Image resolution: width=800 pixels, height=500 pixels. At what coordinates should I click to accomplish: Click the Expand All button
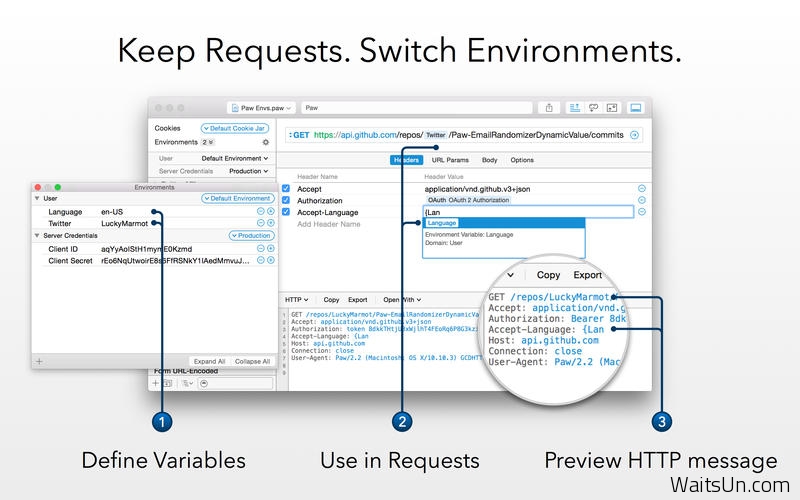click(209, 361)
